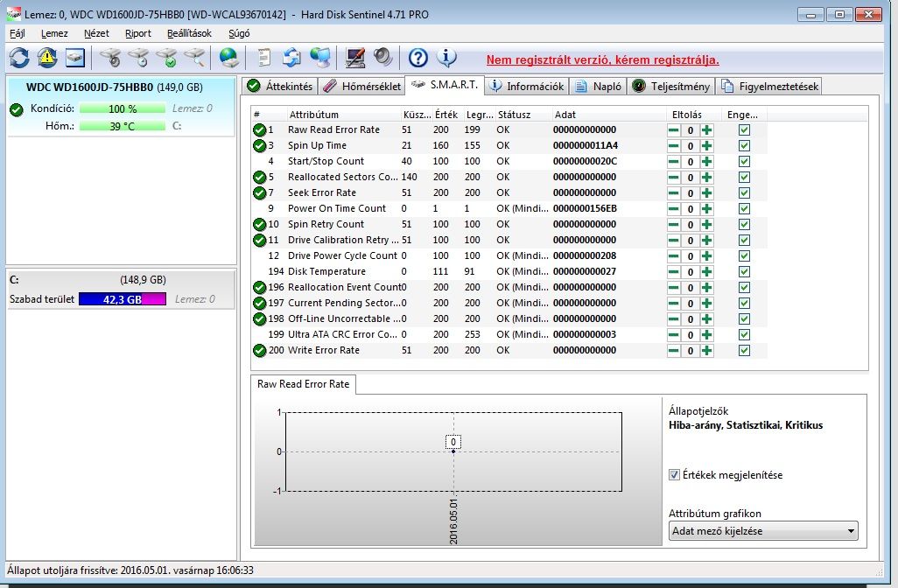This screenshot has width=898, height=588.
Task: Switch to the Információk tab
Action: (527, 87)
